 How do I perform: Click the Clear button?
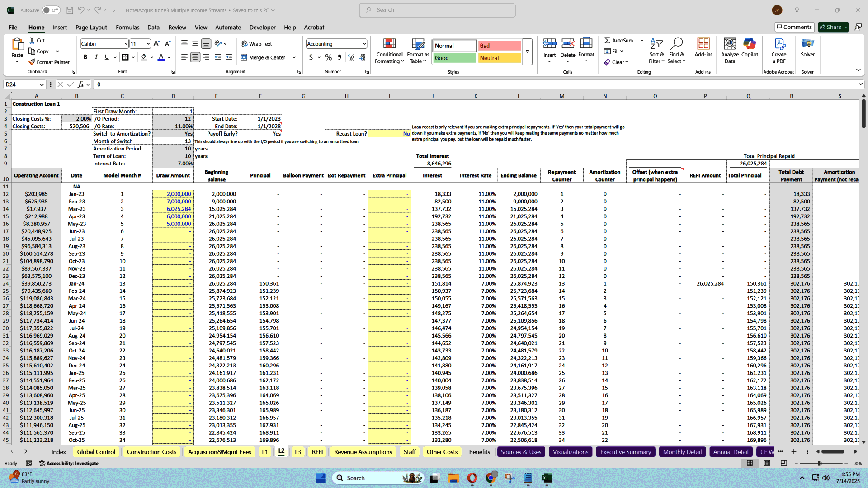tap(616, 62)
